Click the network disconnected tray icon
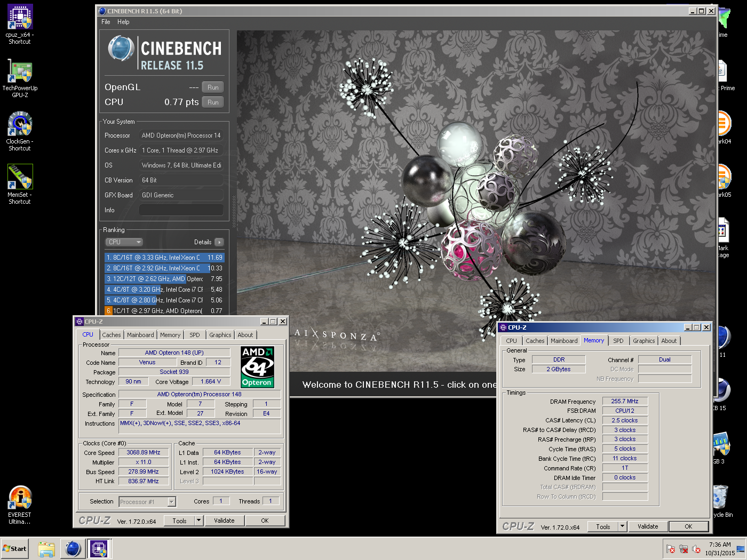 684,549
